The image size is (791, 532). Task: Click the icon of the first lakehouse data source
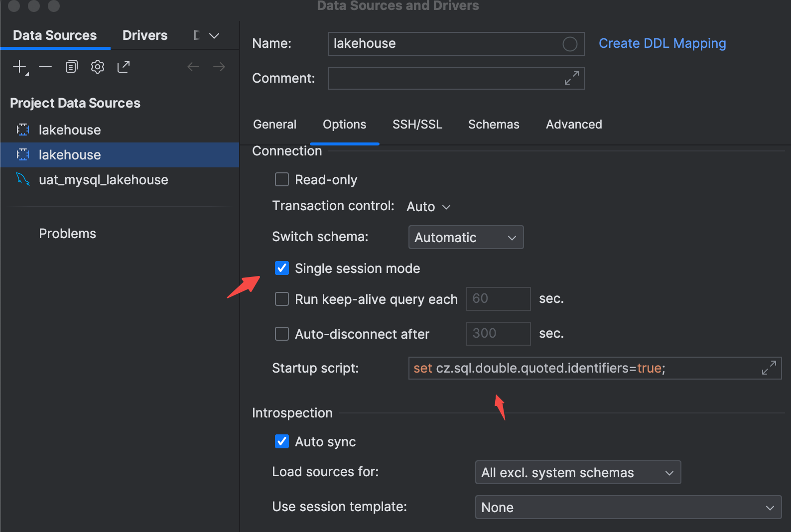click(23, 130)
